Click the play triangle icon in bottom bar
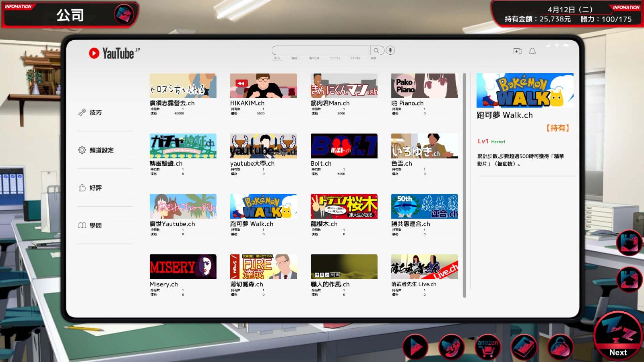644x362 pixels. tap(416, 348)
